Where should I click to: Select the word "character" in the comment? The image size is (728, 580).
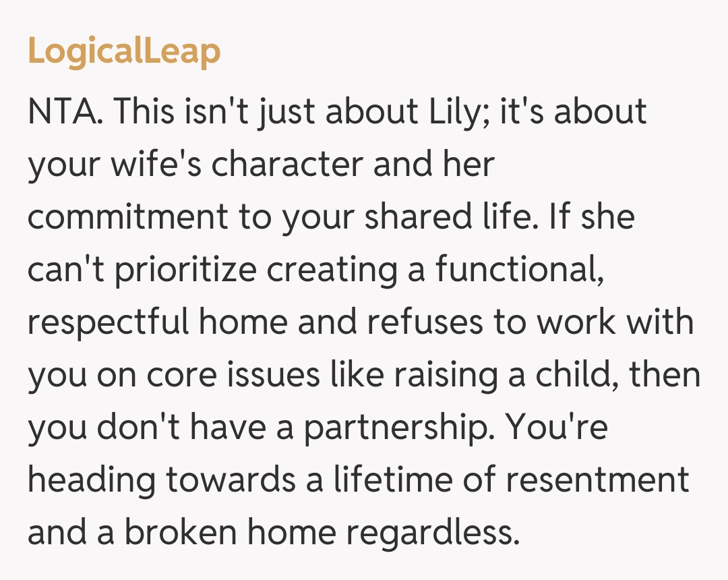click(x=289, y=165)
